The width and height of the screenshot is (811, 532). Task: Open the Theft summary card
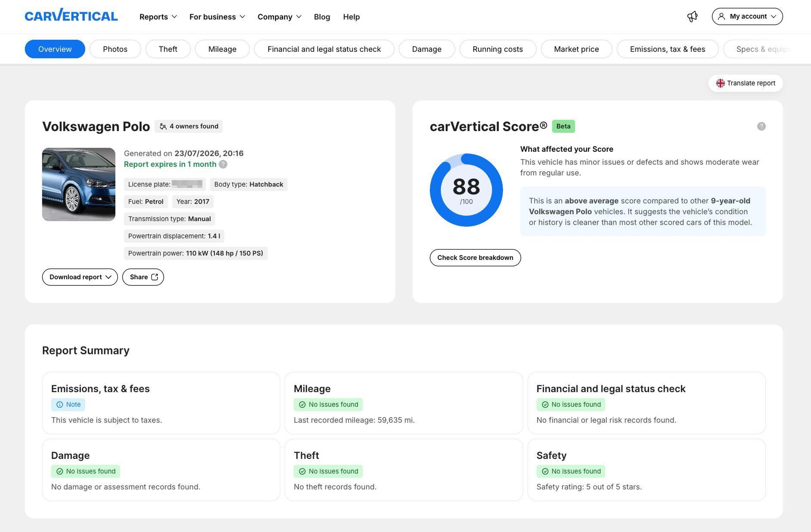click(x=404, y=470)
